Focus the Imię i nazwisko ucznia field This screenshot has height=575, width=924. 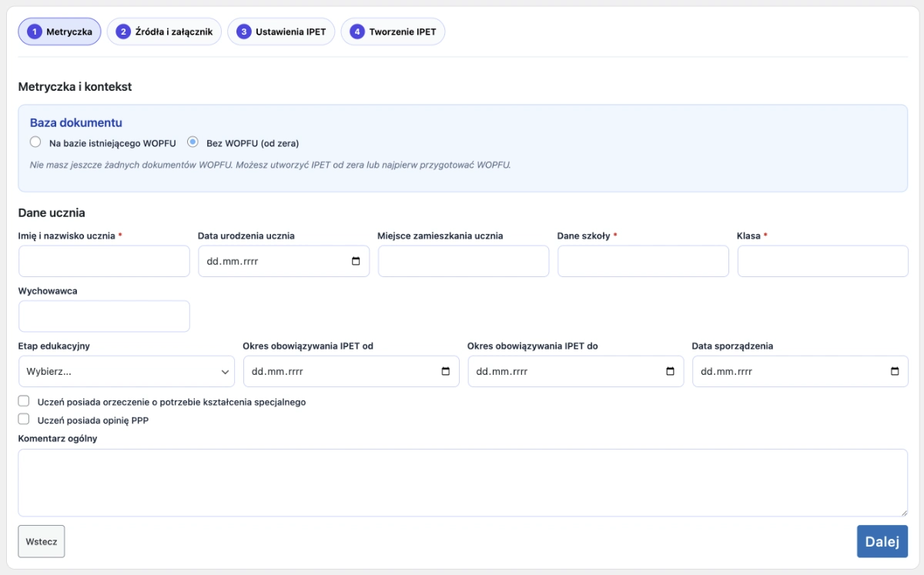[104, 262]
